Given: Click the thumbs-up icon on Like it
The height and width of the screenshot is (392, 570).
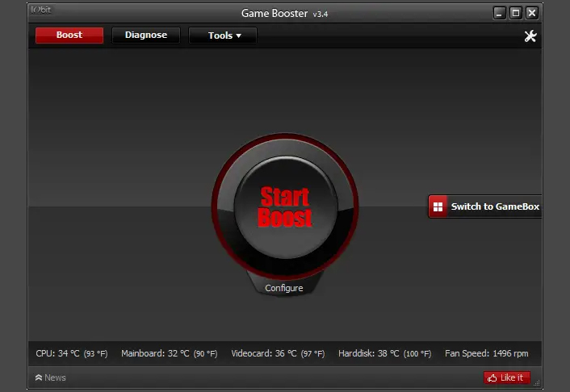Looking at the screenshot, I should pyautogui.click(x=492, y=377).
